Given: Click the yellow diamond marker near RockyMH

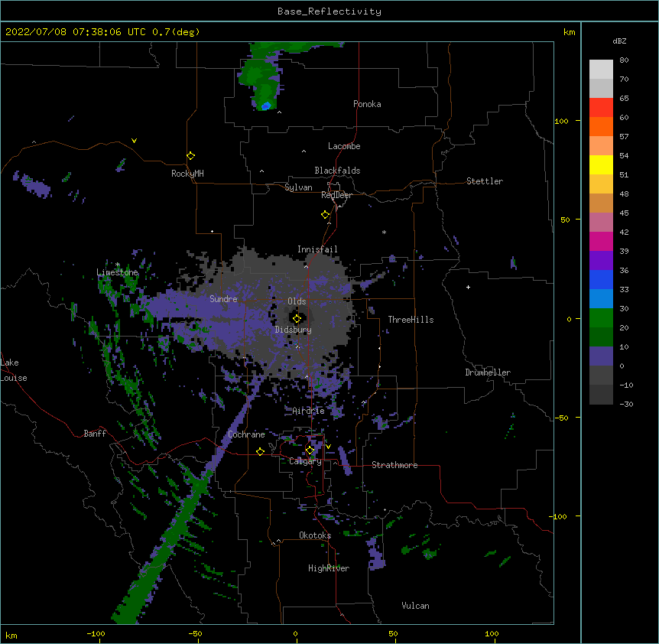Looking at the screenshot, I should (x=191, y=156).
